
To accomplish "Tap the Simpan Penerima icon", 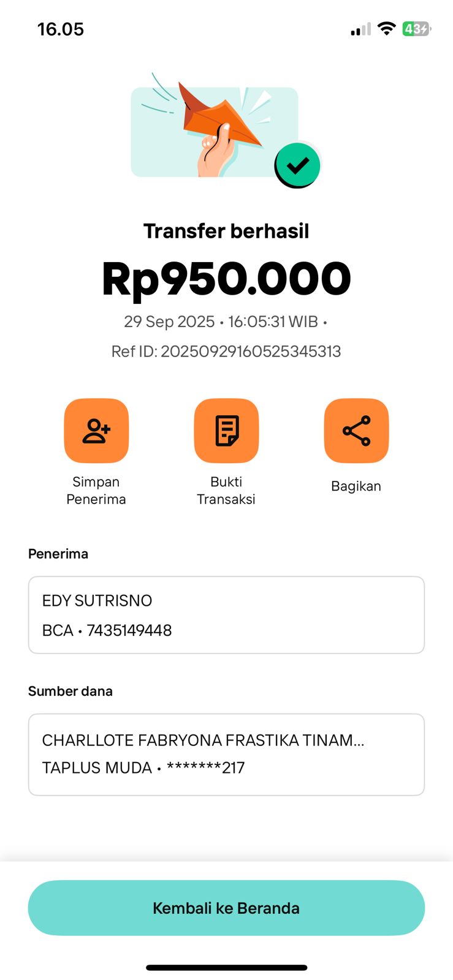I will tap(96, 431).
